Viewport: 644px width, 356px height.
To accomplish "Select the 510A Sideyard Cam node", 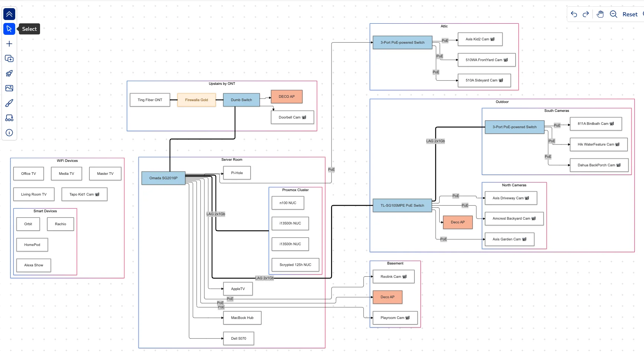I will pyautogui.click(x=484, y=80).
